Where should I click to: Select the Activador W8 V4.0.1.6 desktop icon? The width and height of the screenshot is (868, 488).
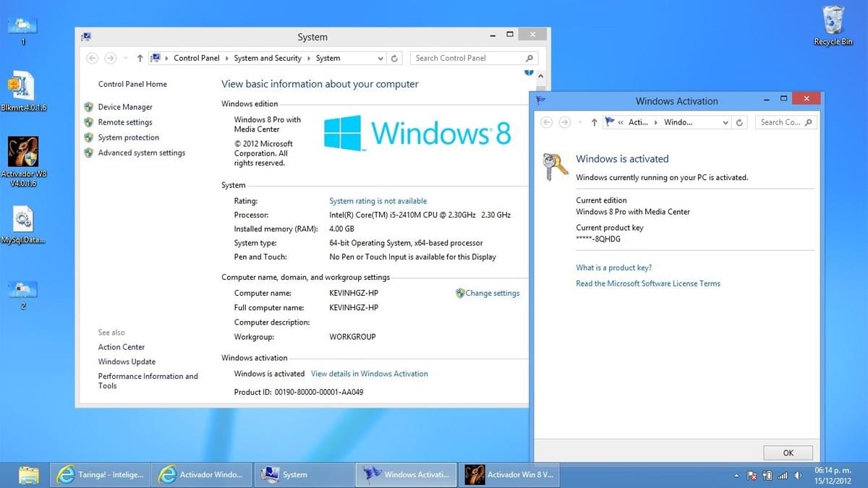coord(23,162)
